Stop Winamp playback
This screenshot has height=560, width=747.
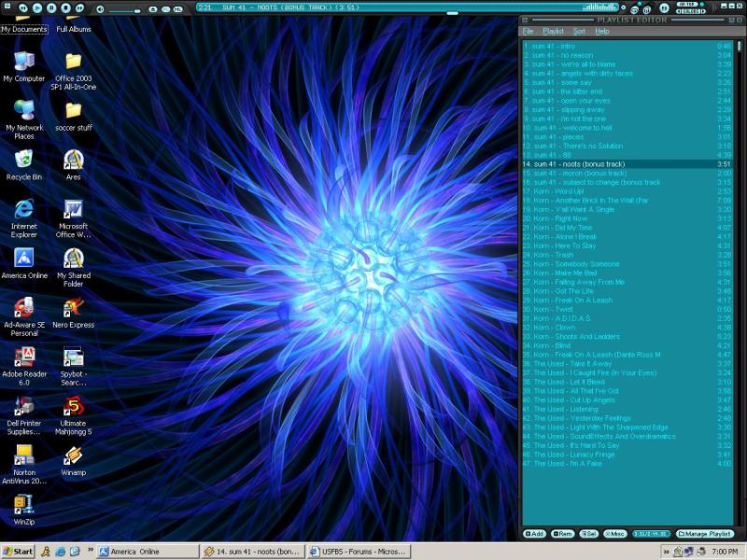[x=65, y=7]
